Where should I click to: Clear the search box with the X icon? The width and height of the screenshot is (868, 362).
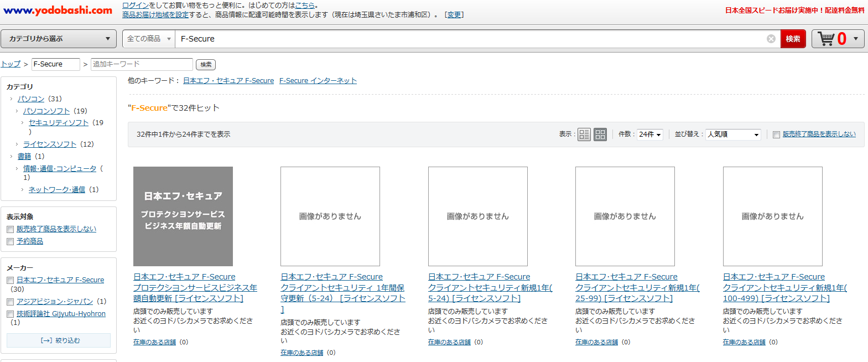pos(771,39)
